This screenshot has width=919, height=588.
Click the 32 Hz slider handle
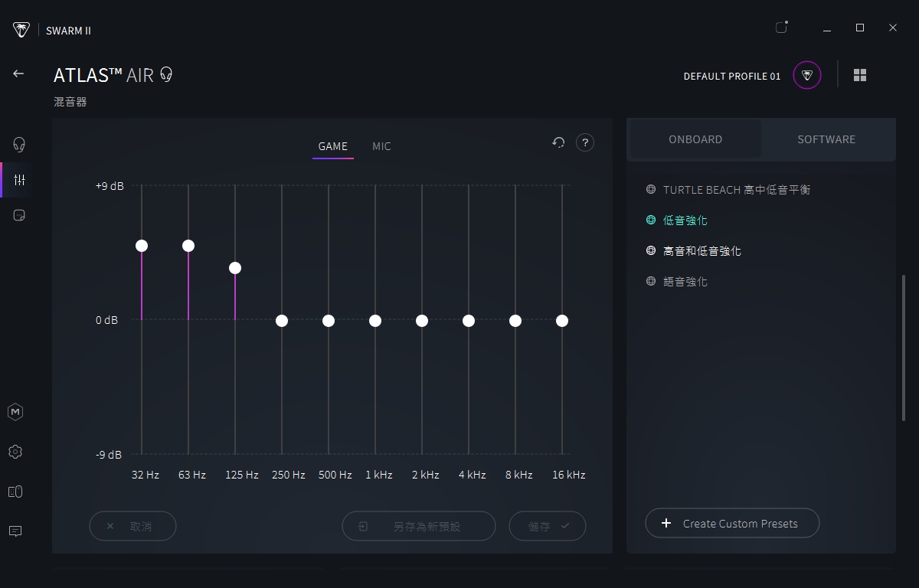(x=142, y=246)
